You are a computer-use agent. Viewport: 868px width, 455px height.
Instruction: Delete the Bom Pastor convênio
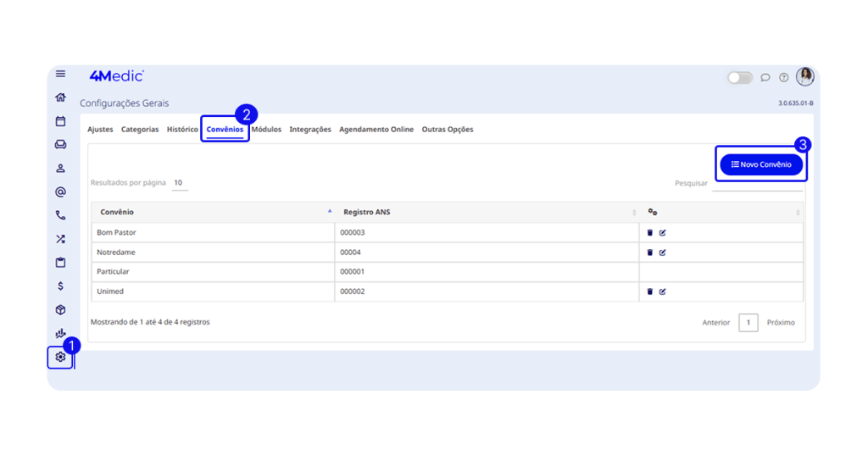[x=650, y=232]
